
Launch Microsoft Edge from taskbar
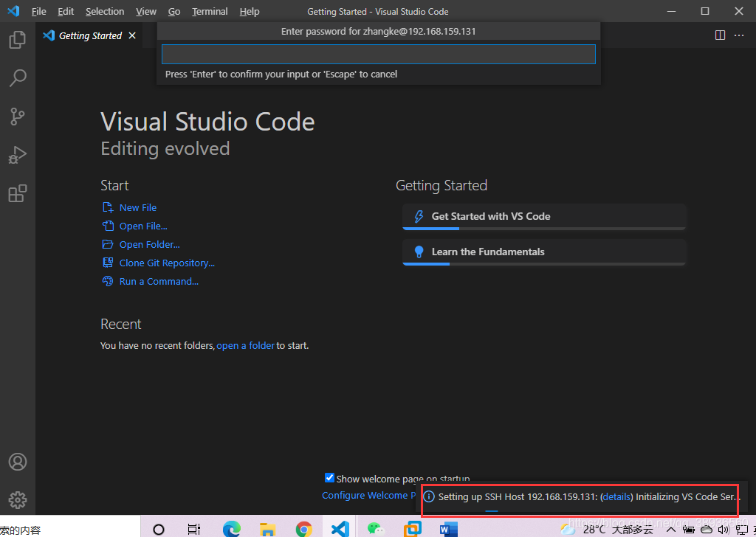(x=231, y=530)
